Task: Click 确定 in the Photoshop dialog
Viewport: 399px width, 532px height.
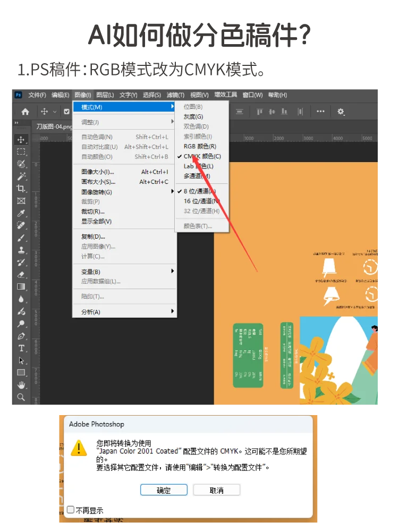Action: (x=164, y=490)
